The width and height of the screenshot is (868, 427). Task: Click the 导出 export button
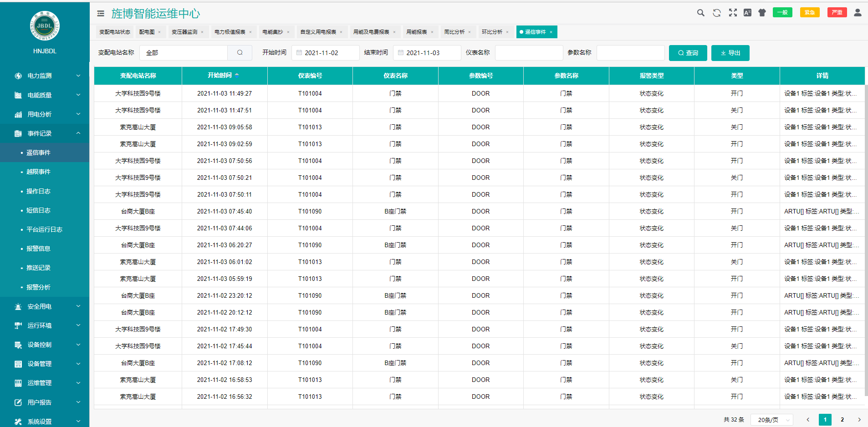[730, 53]
